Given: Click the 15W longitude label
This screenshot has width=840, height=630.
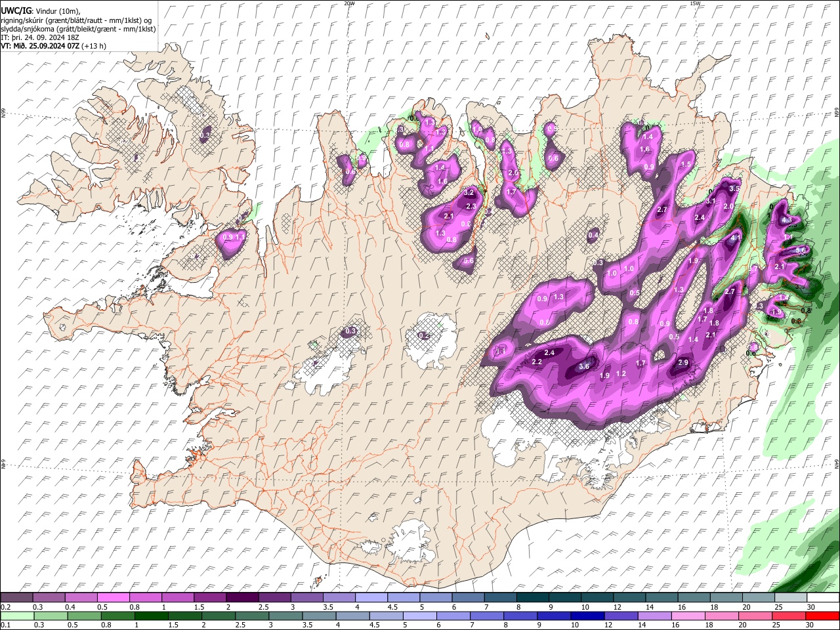Looking at the screenshot, I should pyautogui.click(x=695, y=3).
